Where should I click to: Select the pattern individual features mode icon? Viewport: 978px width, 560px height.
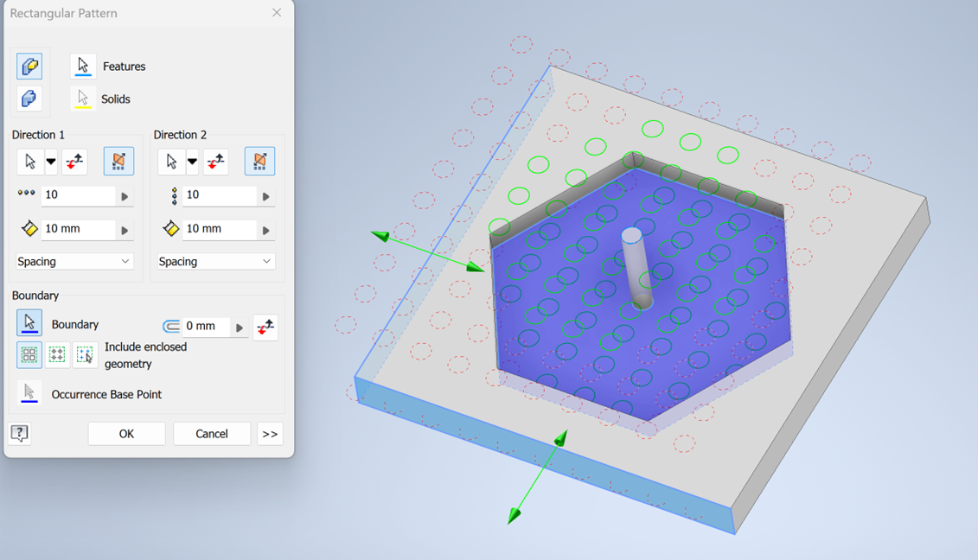click(29, 66)
